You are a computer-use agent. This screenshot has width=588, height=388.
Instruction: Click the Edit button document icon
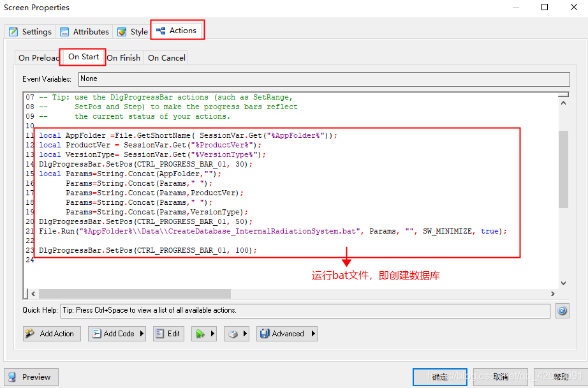(x=159, y=334)
